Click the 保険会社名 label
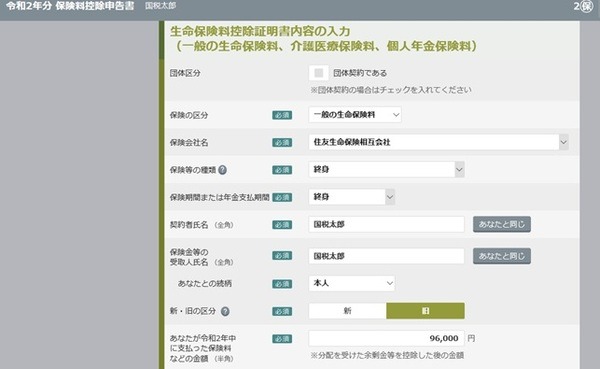This screenshot has height=369, width=600. coord(189,143)
